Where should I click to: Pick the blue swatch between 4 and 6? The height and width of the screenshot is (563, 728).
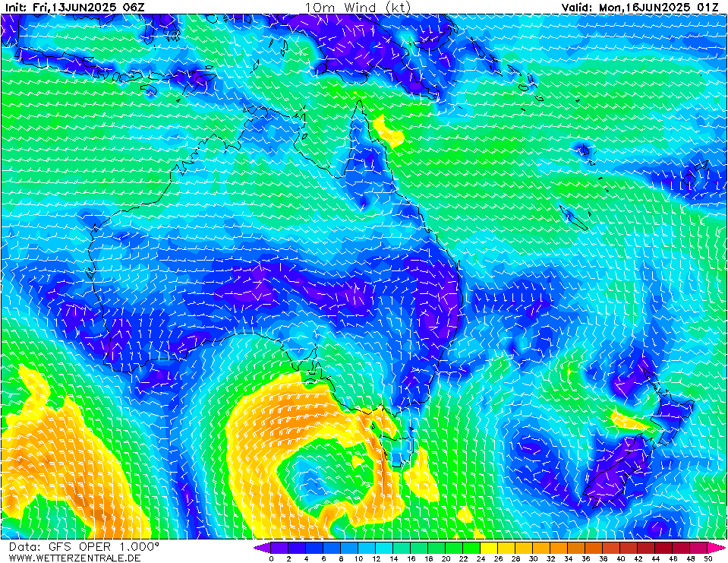314,548
